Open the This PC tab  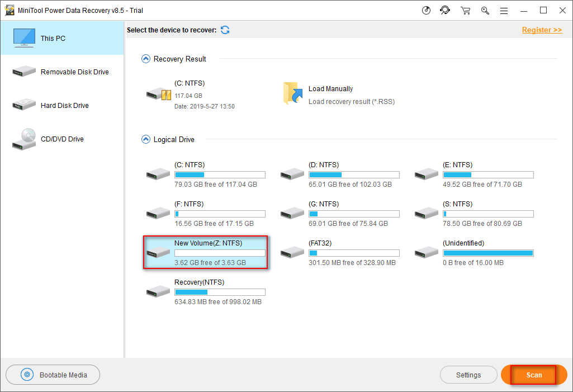point(61,39)
